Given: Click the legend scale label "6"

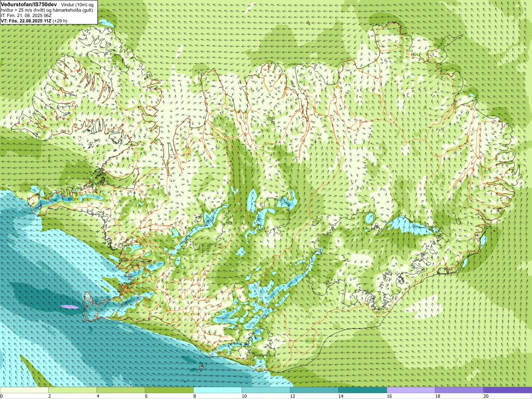Looking at the screenshot, I should (146, 396).
